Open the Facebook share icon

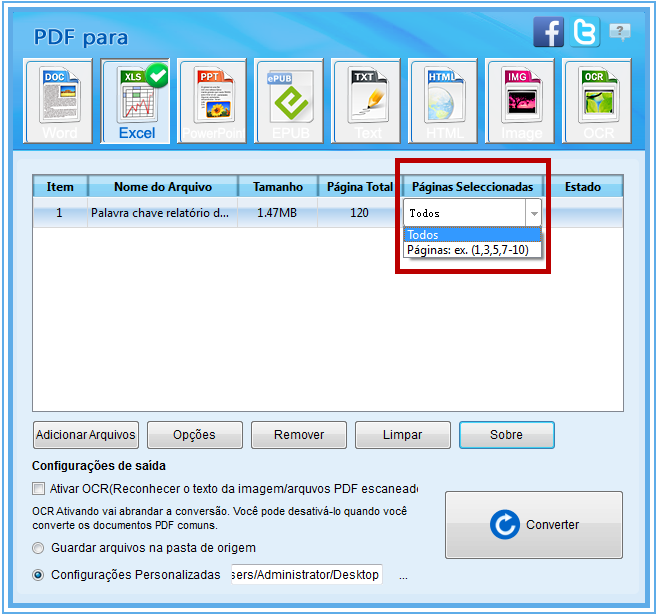[x=548, y=32]
